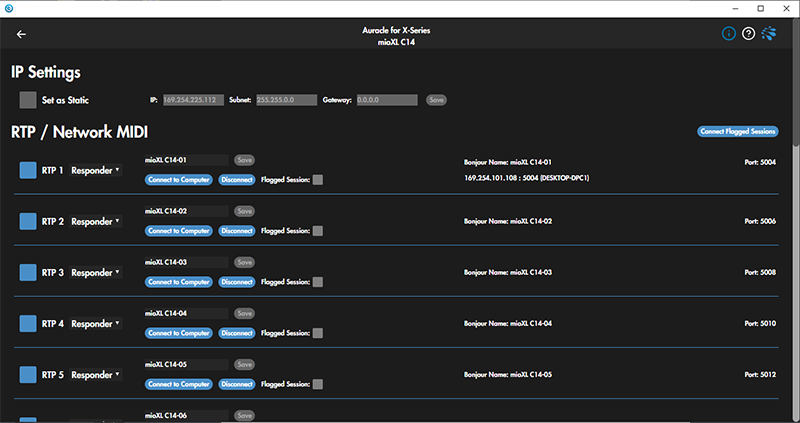Click the 'Port: 5012' label
The height and width of the screenshot is (423, 800).
pyautogui.click(x=760, y=375)
